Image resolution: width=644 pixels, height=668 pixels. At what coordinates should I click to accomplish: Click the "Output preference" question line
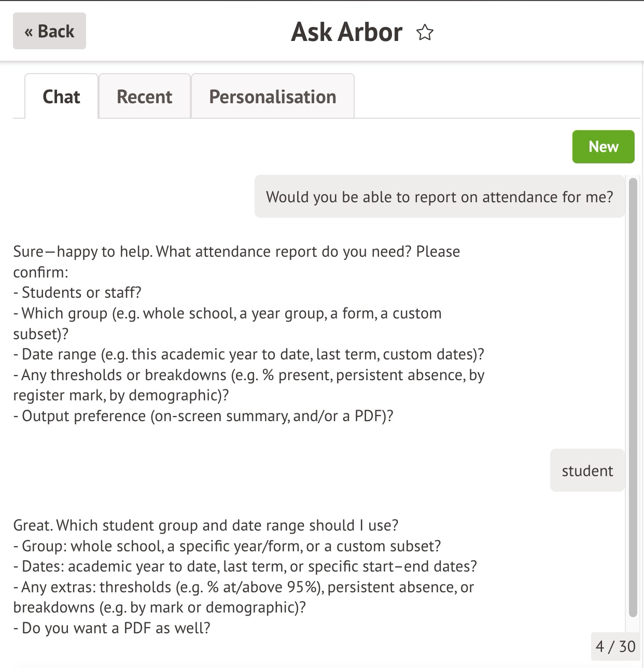(x=203, y=416)
